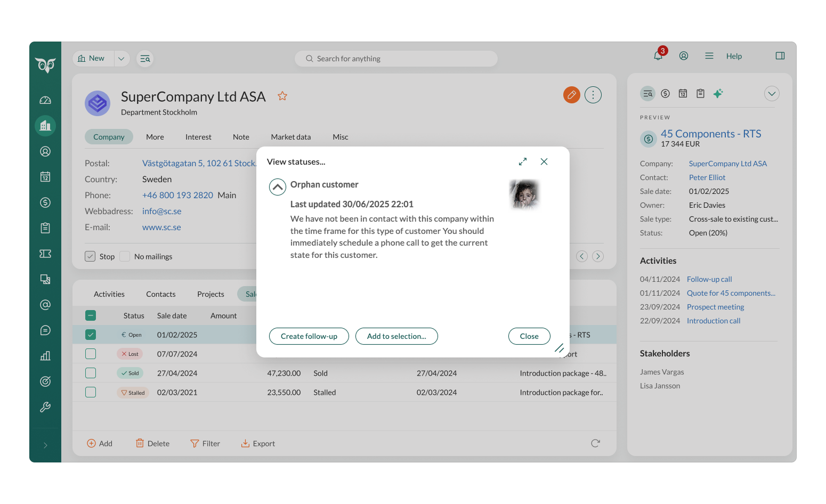Expand the status dialog to full size

(522, 161)
